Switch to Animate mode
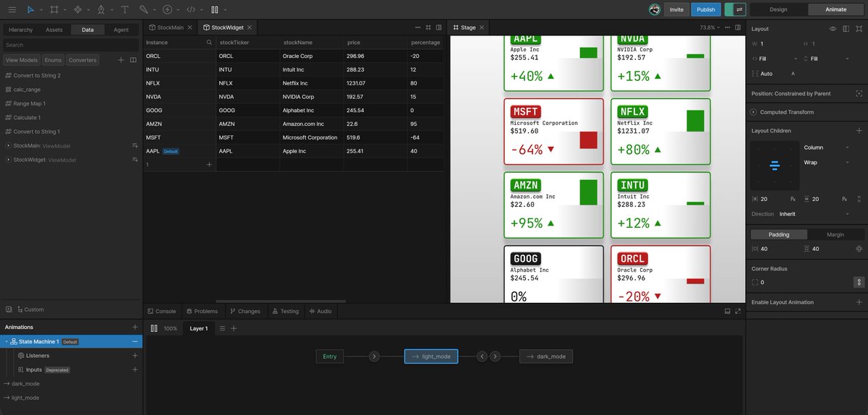The width and height of the screenshot is (868, 415). click(836, 9)
